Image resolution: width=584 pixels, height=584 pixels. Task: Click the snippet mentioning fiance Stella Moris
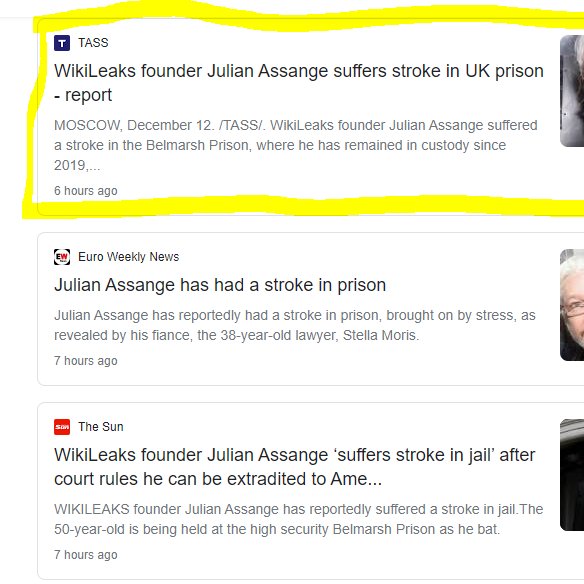point(295,325)
